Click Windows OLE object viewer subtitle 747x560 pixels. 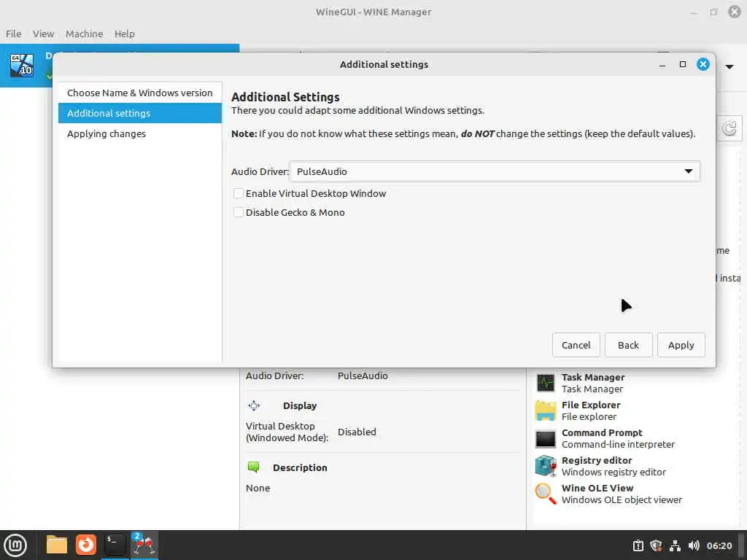(622, 499)
